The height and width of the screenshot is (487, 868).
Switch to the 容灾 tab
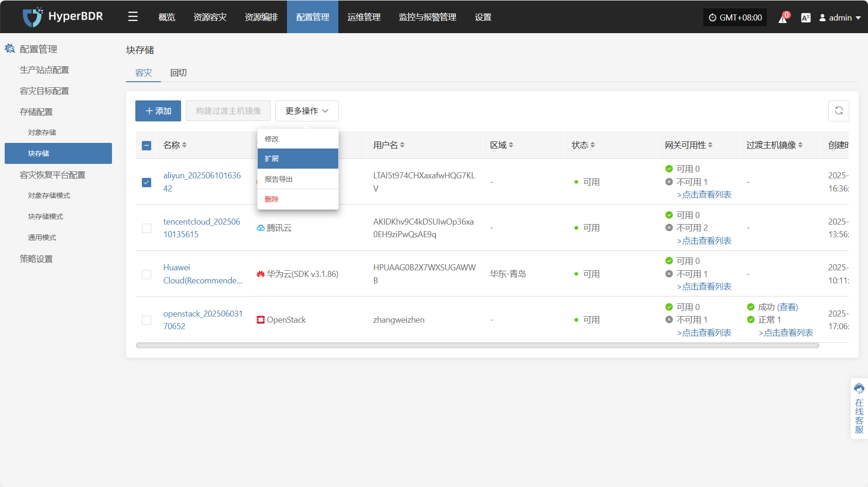click(x=144, y=73)
